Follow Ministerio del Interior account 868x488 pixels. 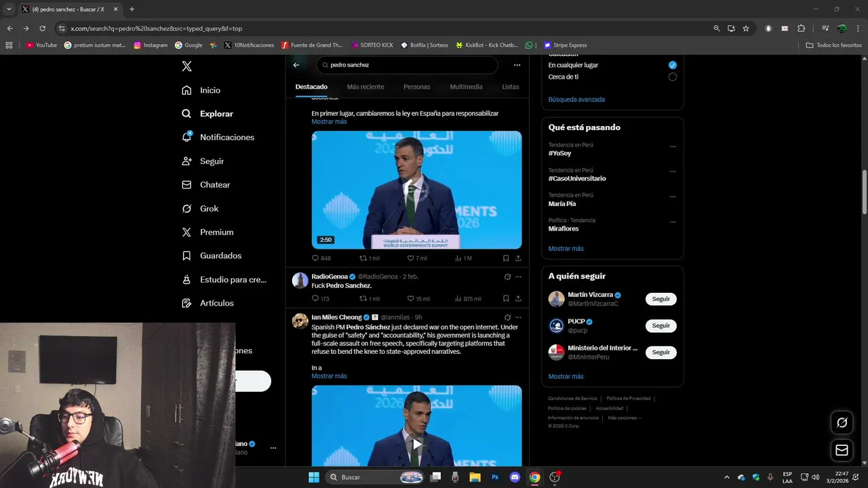point(660,352)
